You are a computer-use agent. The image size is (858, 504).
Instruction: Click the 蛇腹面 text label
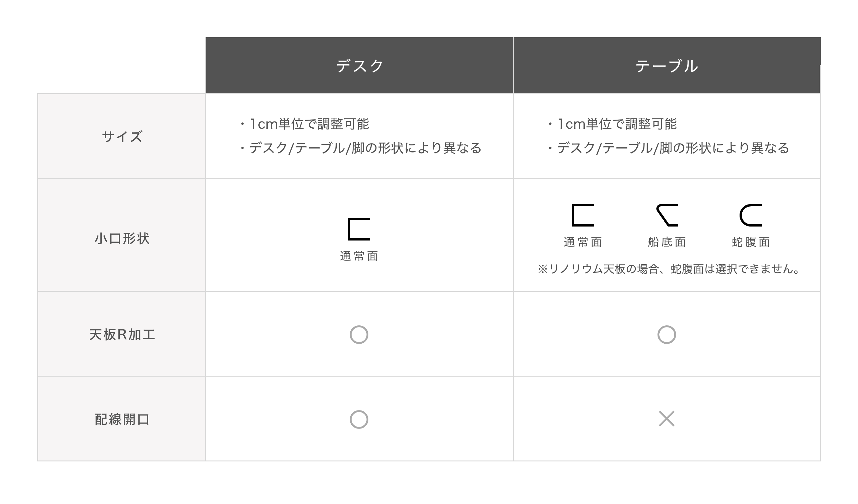tap(751, 242)
